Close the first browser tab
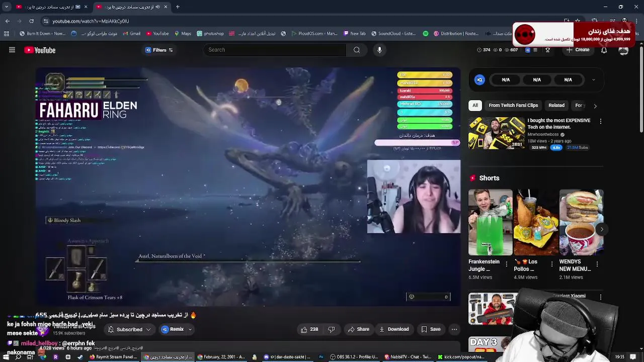This screenshot has width=644, height=362. [86, 7]
